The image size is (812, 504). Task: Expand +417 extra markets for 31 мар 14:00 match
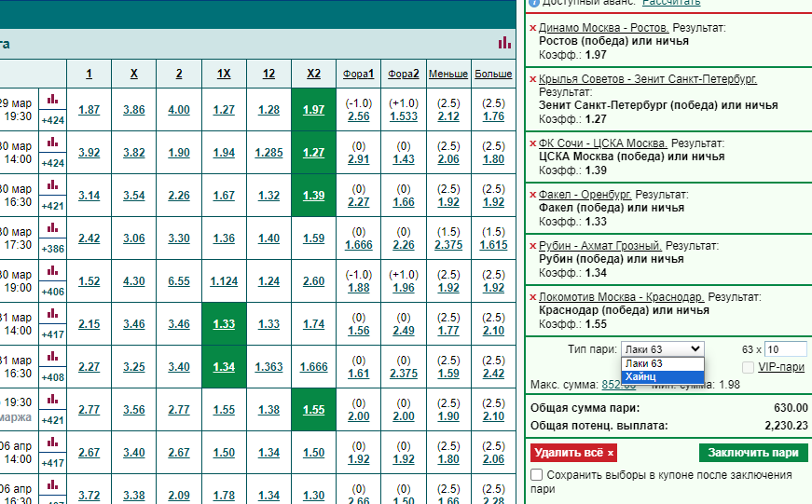53,334
